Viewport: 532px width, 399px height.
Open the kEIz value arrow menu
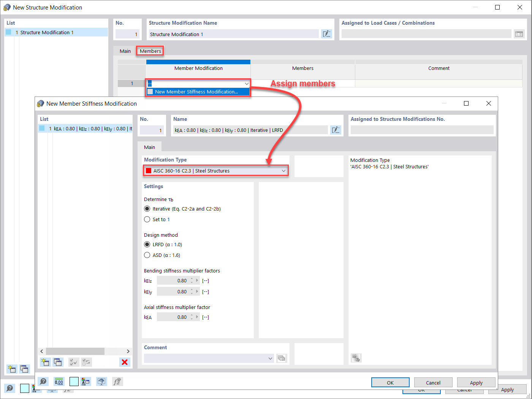tap(197, 281)
